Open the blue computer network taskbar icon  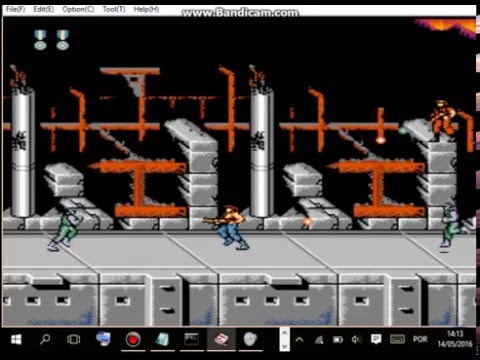click(x=103, y=339)
